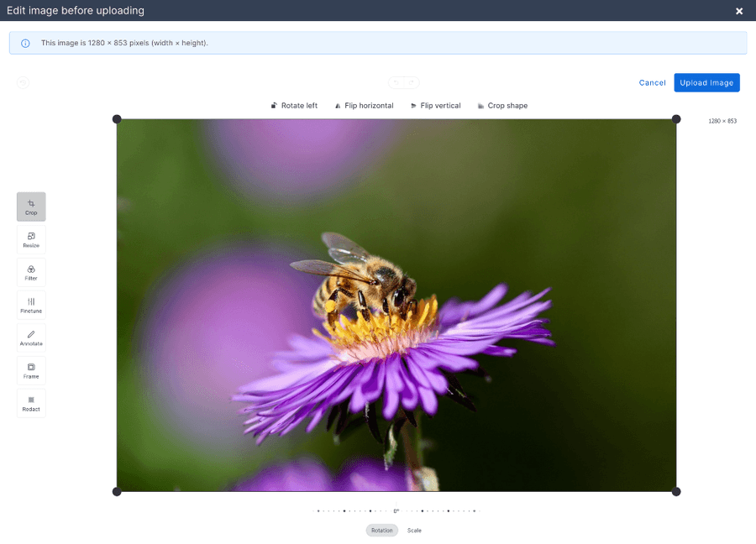This screenshot has height=544, width=756.
Task: Flip the image vertically
Action: 435,105
